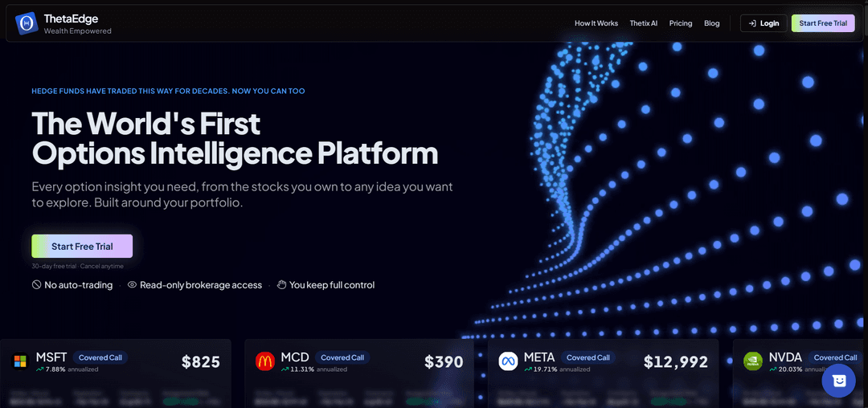Click the trend-up arrow on META card

529,369
